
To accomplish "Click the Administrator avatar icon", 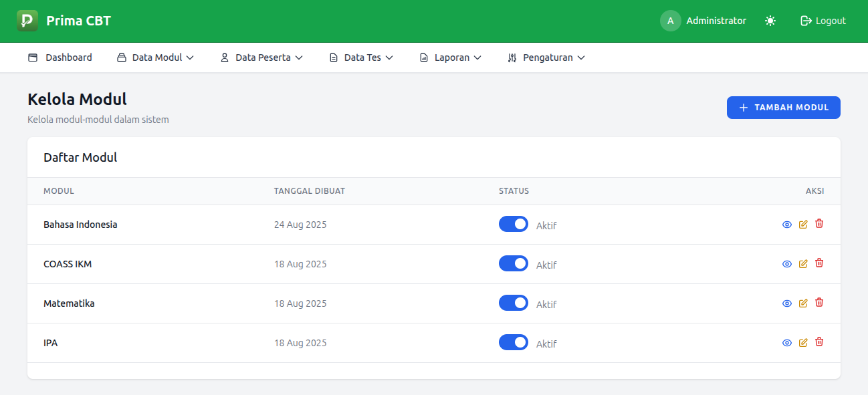I will [x=670, y=21].
